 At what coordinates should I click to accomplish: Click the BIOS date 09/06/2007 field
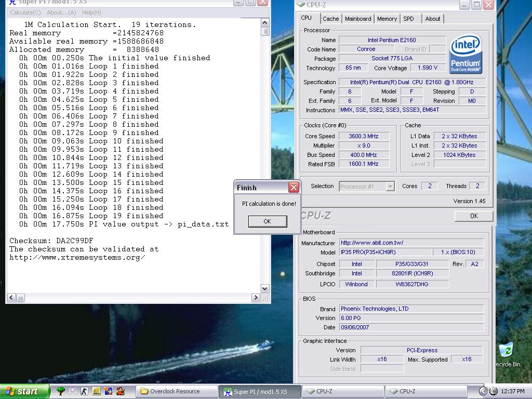tap(411, 327)
